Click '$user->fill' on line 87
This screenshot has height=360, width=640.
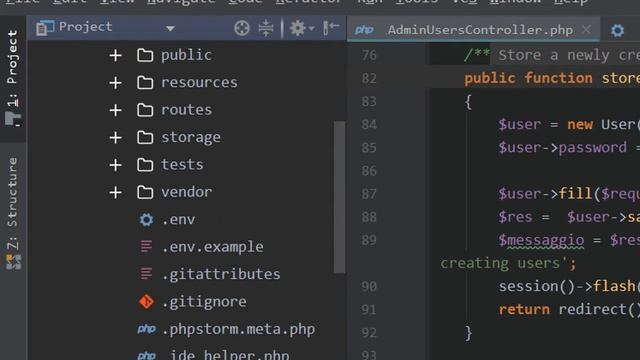click(545, 194)
